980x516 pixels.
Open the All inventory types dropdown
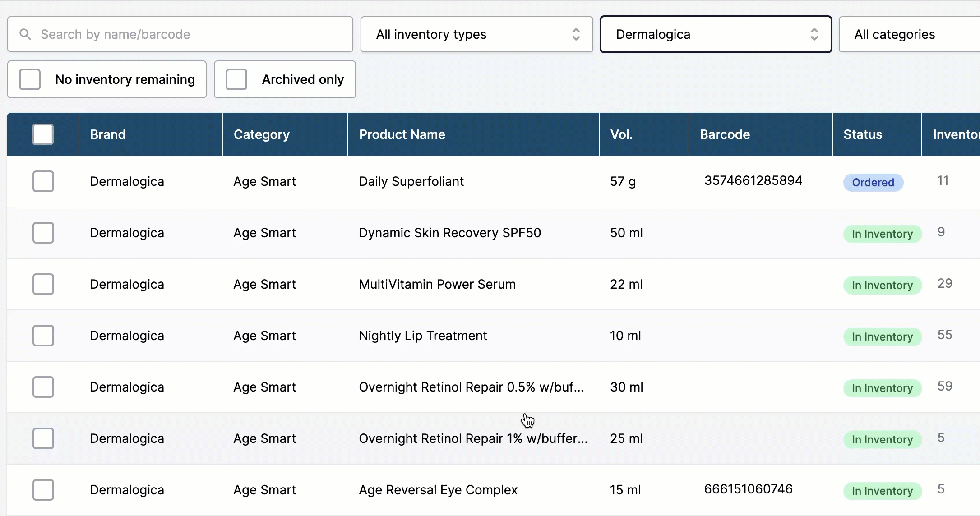(x=476, y=34)
